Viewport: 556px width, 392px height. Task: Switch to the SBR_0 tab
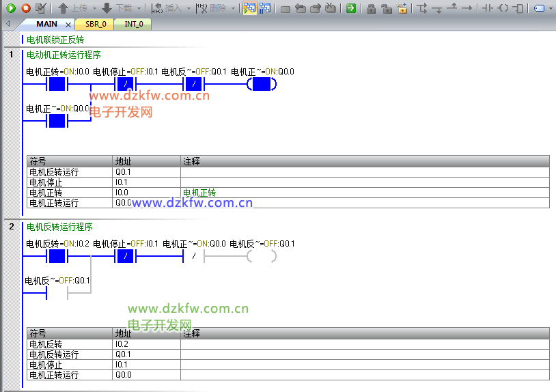tap(95, 24)
